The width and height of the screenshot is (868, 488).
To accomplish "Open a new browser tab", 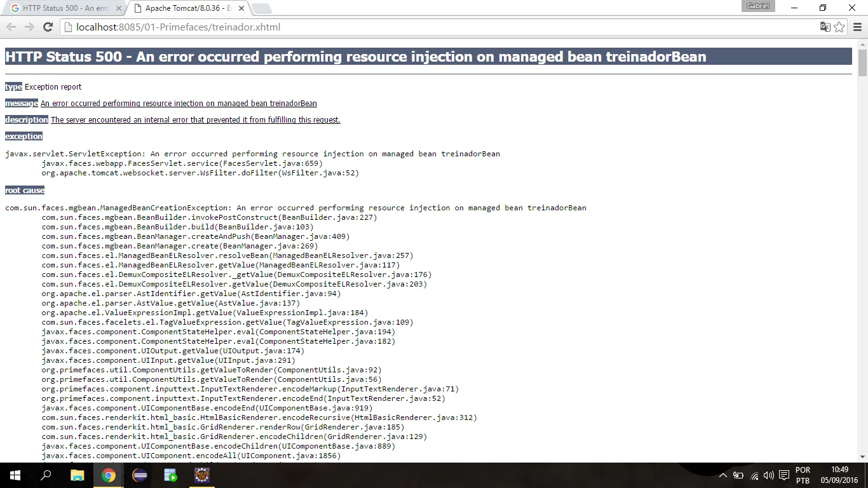I will [x=262, y=8].
